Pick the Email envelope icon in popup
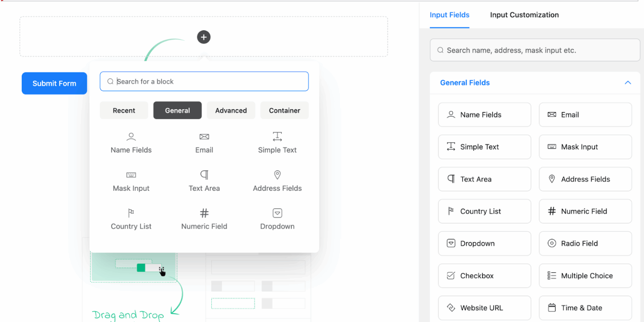644x322 pixels. point(204,137)
